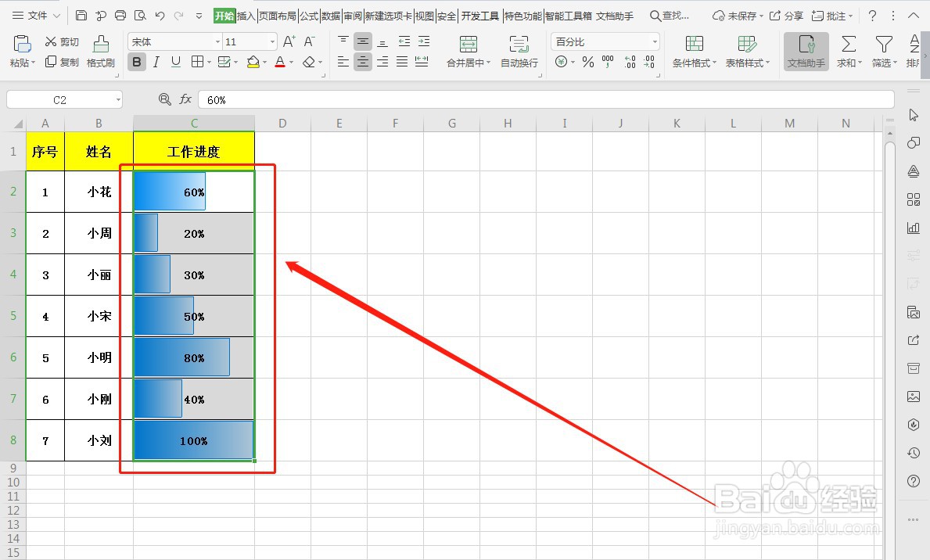Click the distributed alignment icon

pyautogui.click(x=422, y=62)
